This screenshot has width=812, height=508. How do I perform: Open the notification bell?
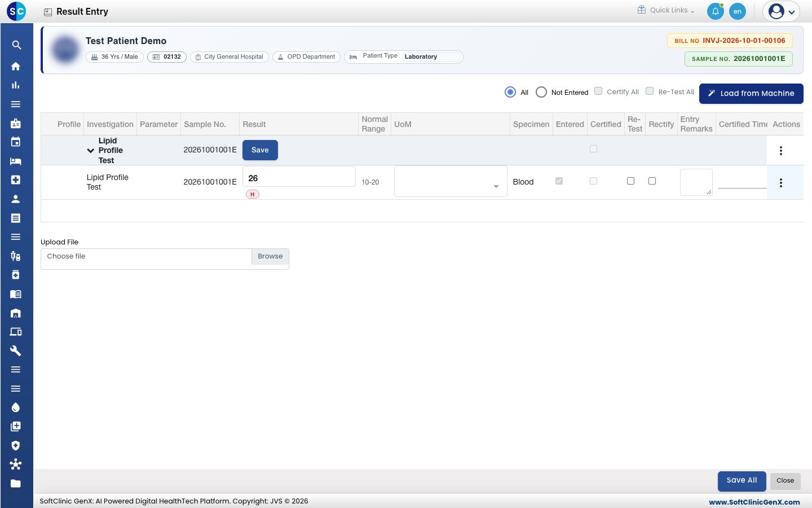point(716,11)
